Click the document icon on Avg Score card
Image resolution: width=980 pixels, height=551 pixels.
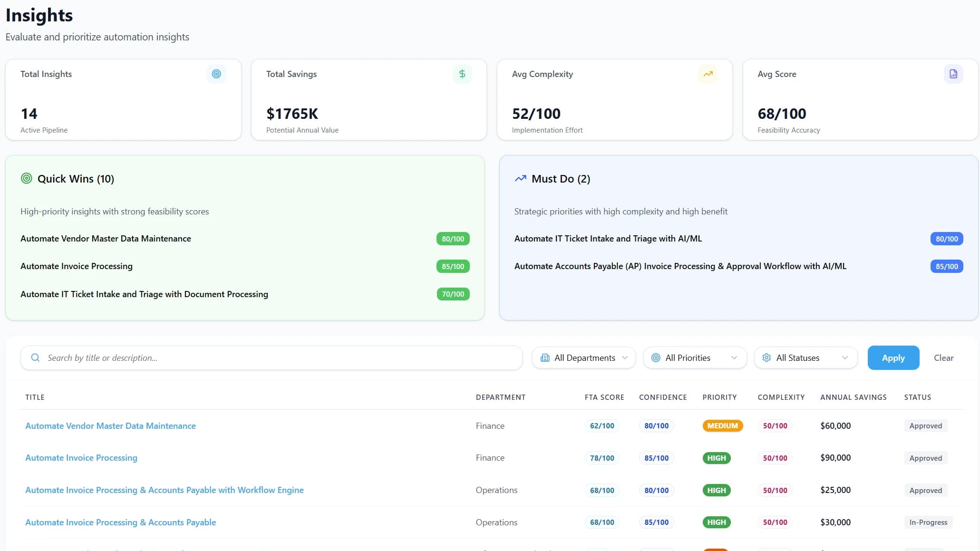[x=953, y=74]
